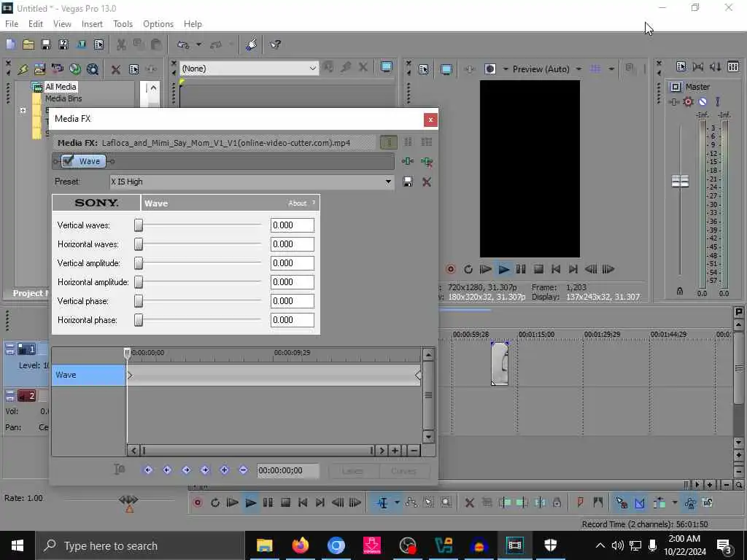Image resolution: width=747 pixels, height=560 pixels.
Task: Click the stop button in Video Preview
Action: (x=538, y=270)
